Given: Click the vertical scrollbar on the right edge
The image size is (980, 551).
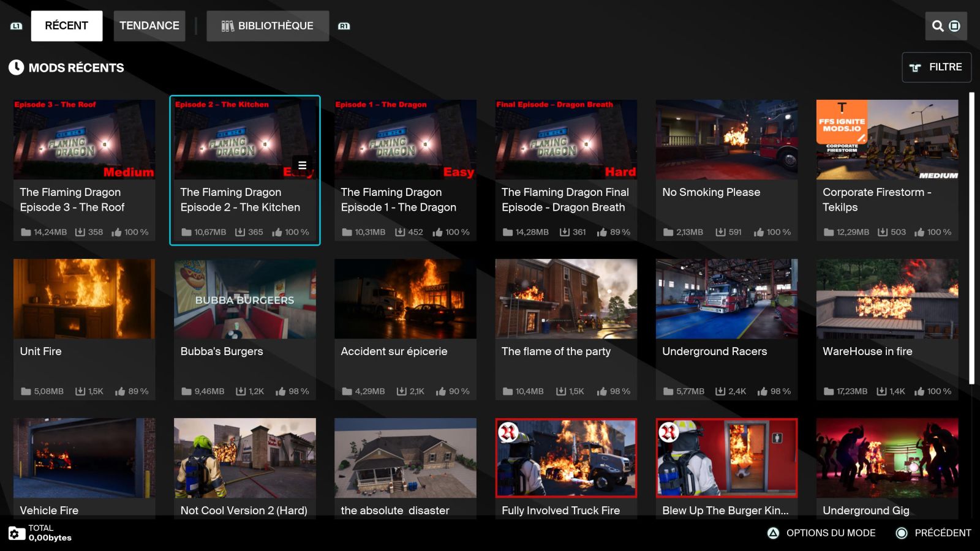Looking at the screenshot, I should click(971, 239).
